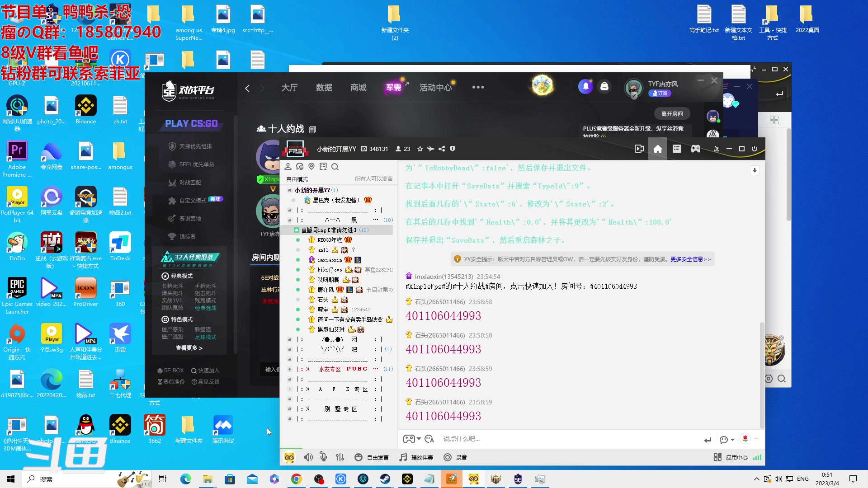Image resolution: width=868 pixels, height=488 pixels.
Task: Select 5EPL优先单排 in 5E sidebar
Action: [191, 164]
